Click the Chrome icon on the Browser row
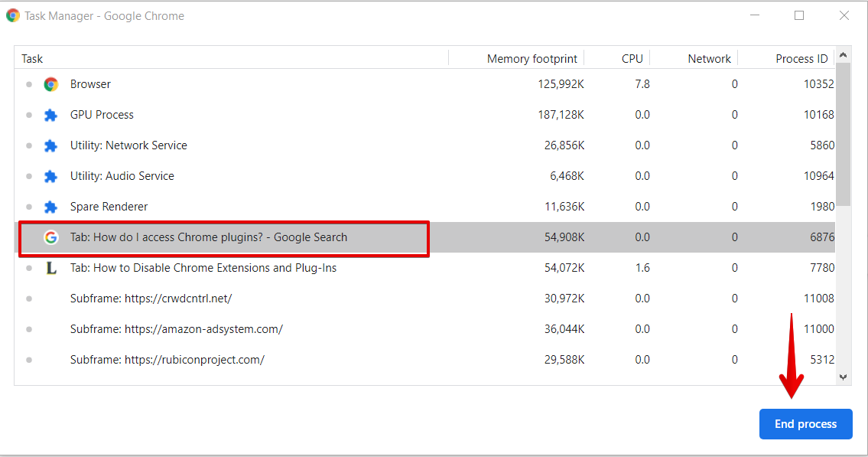Viewport: 868px width, 457px height. click(51, 84)
